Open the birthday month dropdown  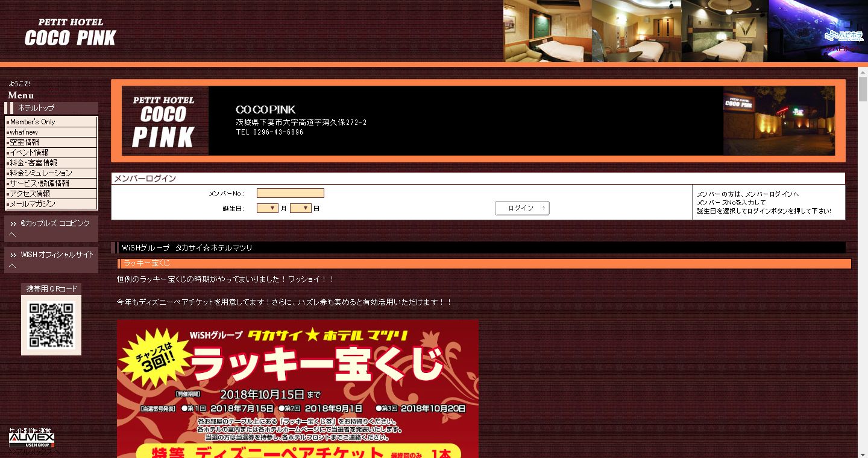[x=267, y=208]
